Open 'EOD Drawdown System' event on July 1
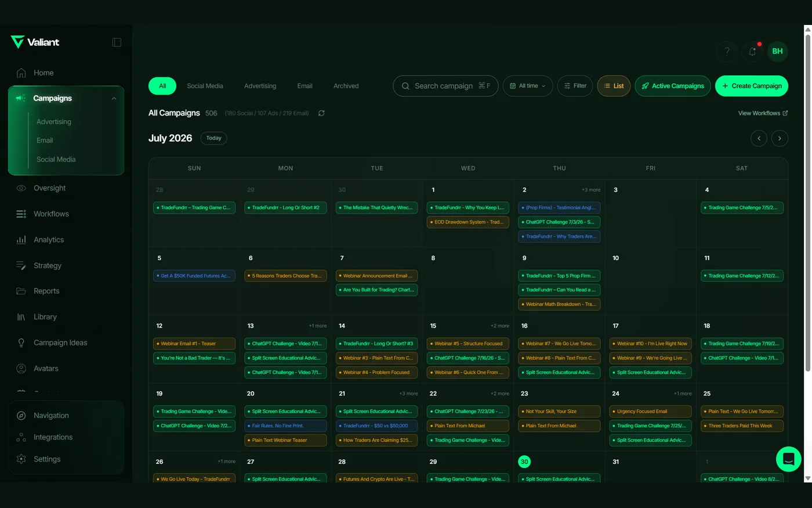 (x=468, y=222)
